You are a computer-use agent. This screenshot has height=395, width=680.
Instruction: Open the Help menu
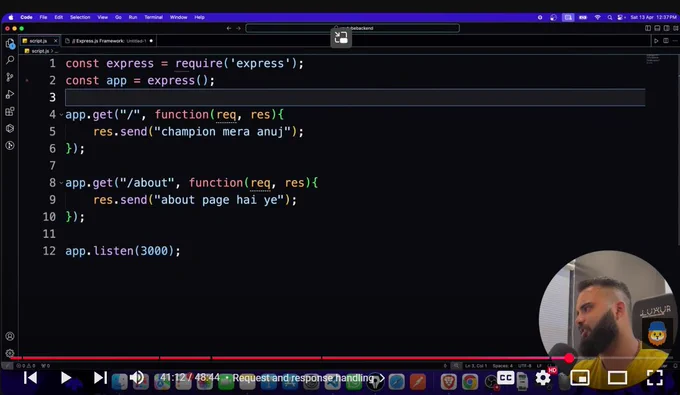click(199, 17)
